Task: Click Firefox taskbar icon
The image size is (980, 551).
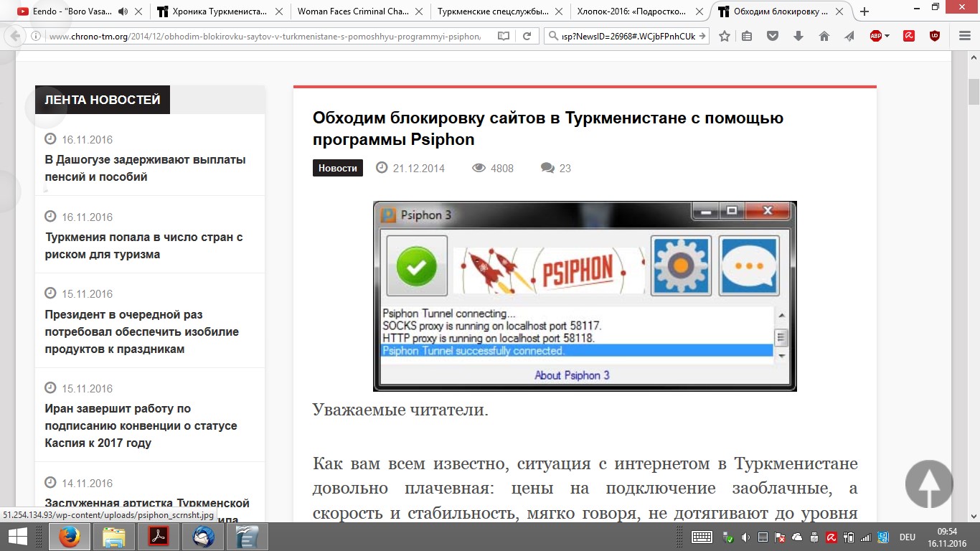Action: (69, 537)
